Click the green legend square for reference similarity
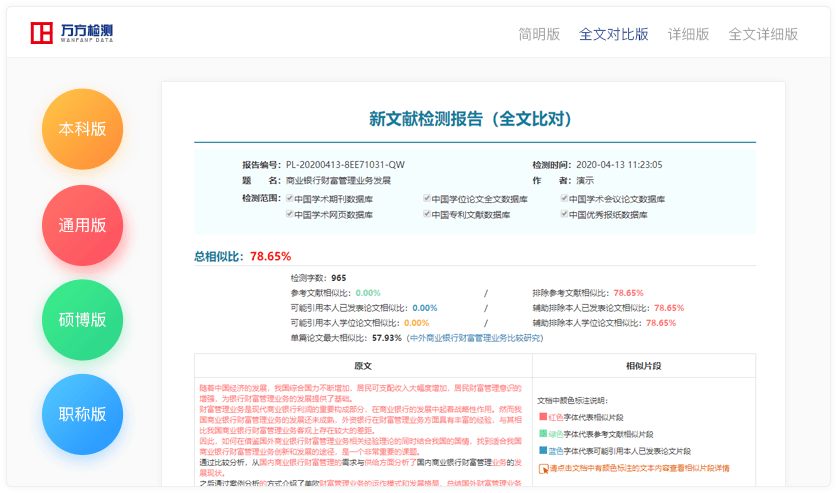Image resolution: width=837 pixels, height=493 pixels. [x=543, y=434]
